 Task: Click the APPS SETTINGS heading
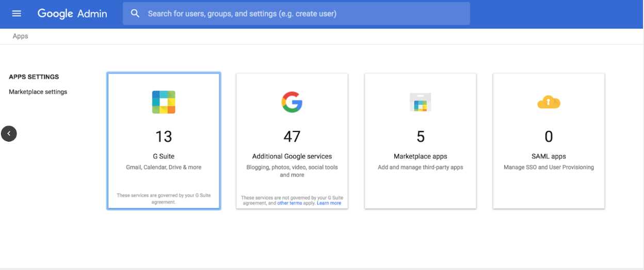34,77
